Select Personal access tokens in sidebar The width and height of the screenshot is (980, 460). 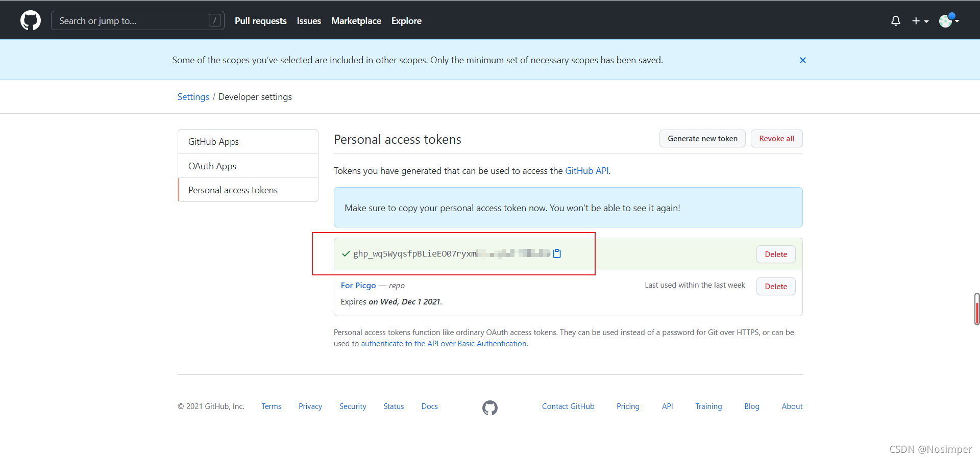(248, 190)
